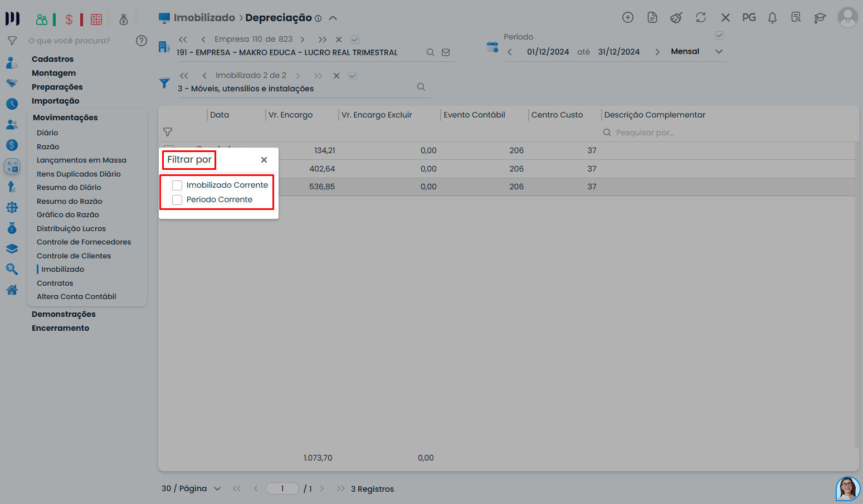The width and height of the screenshot is (863, 504).
Task: Click the add new record plus icon
Action: click(x=627, y=18)
